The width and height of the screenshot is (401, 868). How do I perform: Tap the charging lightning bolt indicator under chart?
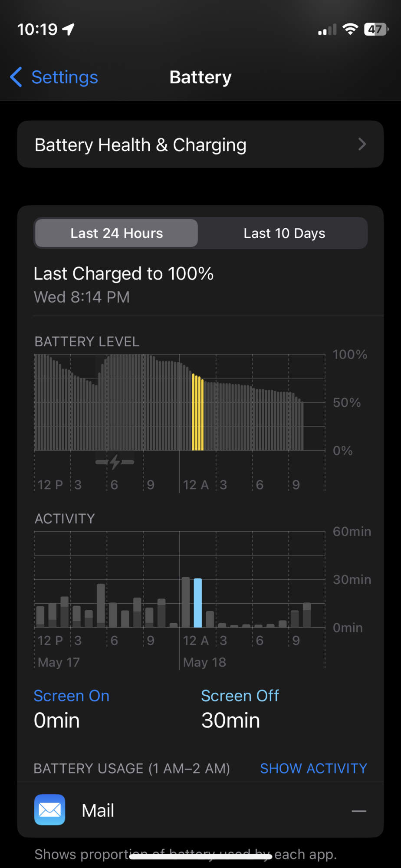coord(115,462)
